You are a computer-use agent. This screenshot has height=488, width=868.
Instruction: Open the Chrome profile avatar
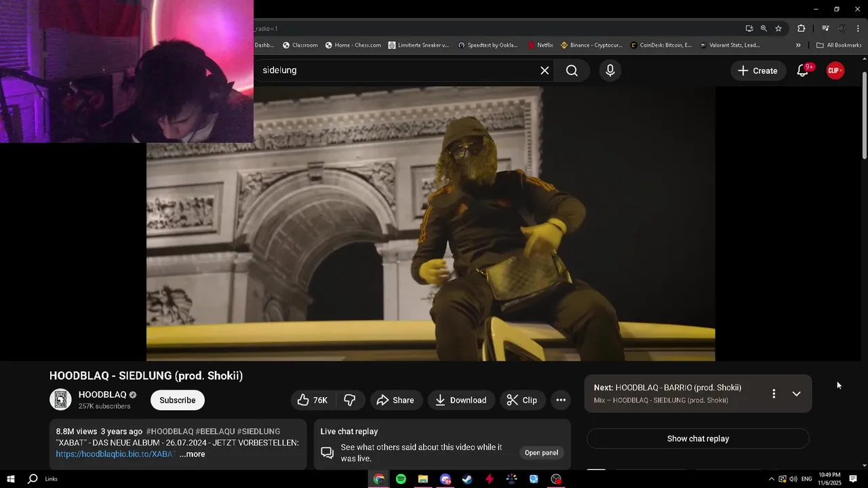click(842, 28)
